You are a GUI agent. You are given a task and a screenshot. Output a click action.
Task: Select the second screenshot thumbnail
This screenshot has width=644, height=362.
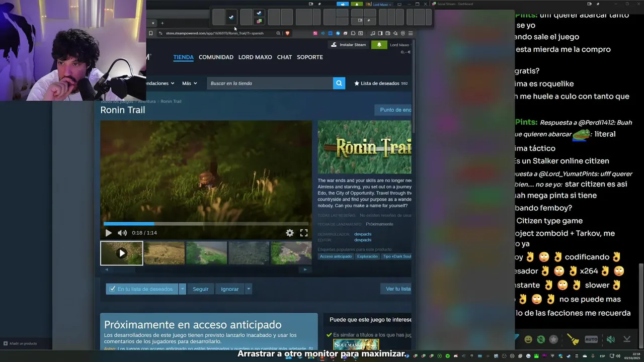tap(164, 253)
